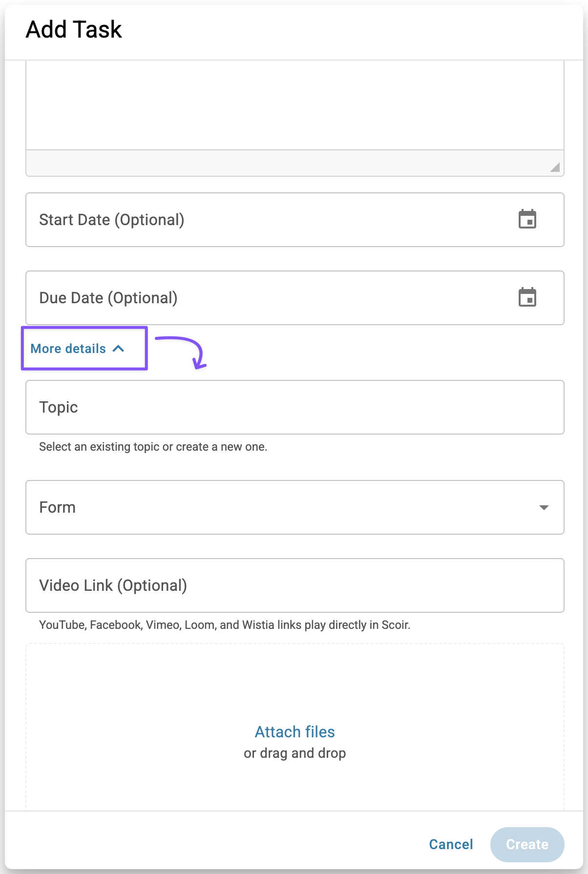The height and width of the screenshot is (874, 588).
Task: Click the Attach files link
Action: click(x=294, y=731)
